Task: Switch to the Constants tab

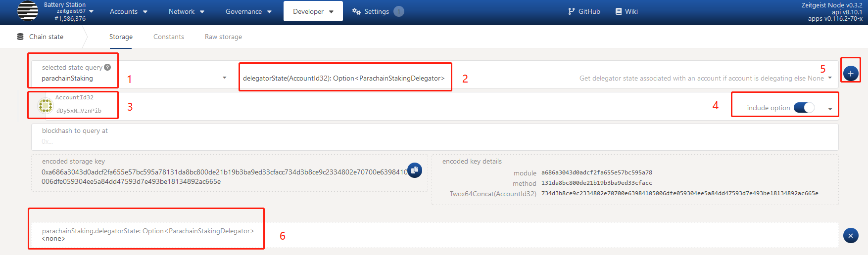Action: click(168, 37)
